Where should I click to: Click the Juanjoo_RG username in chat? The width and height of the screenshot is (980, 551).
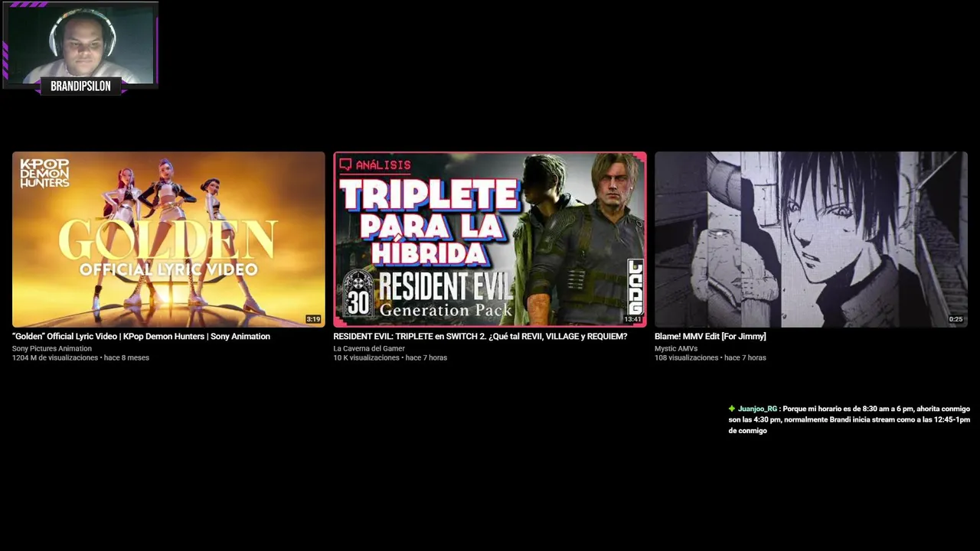point(757,409)
